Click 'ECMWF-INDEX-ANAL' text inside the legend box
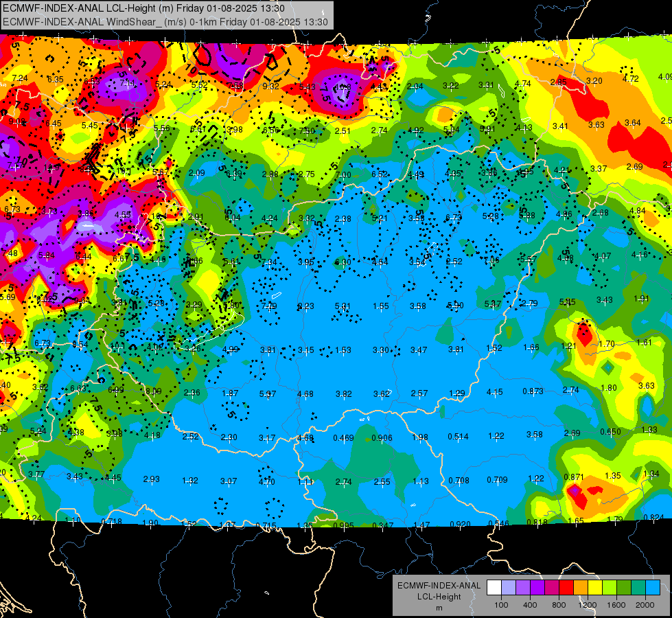672x618 pixels. click(x=439, y=586)
